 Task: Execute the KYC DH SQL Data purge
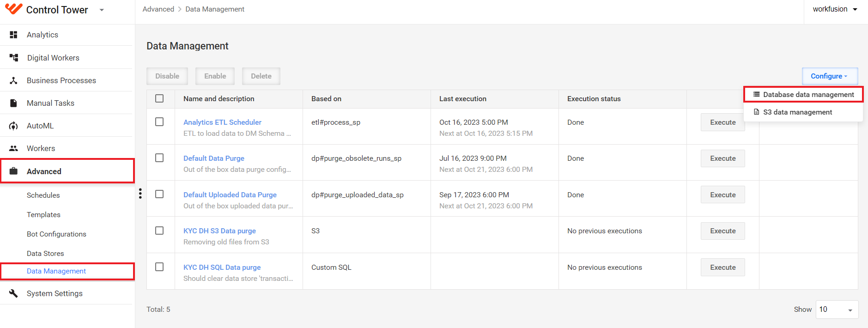tap(722, 267)
